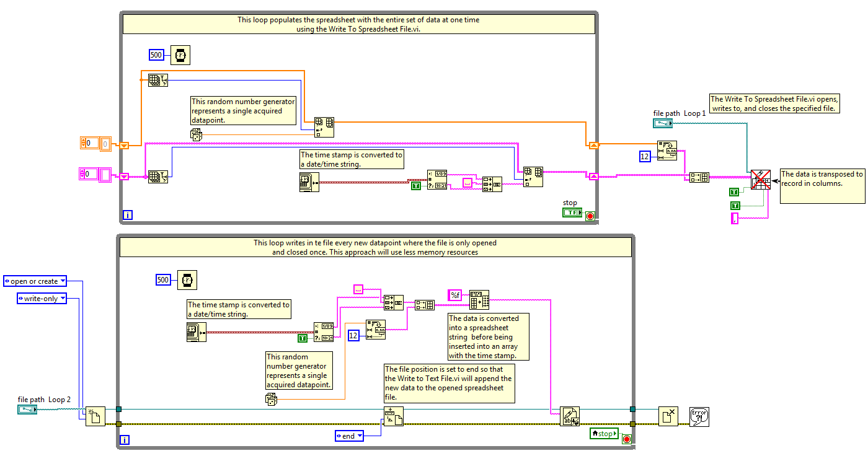Toggle True constant wired to second loop's date/time string

coord(303,338)
